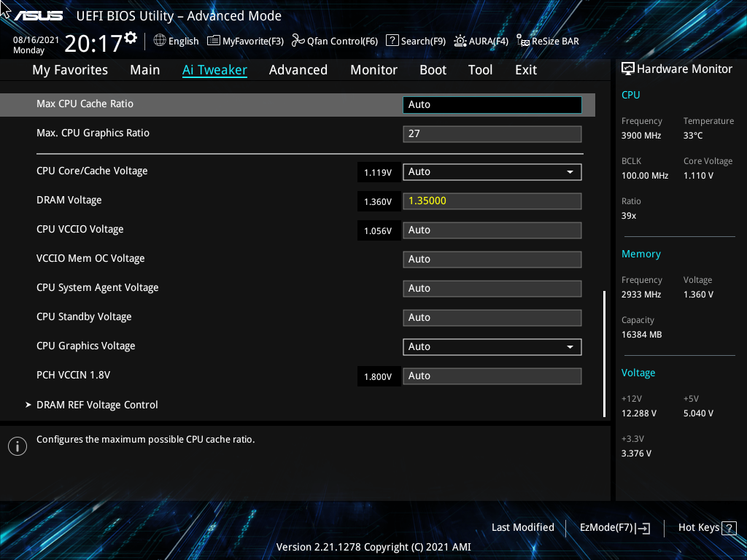Click the 1.119V CPU Core voltage reading
This screenshot has width=747, height=560.
point(379,172)
